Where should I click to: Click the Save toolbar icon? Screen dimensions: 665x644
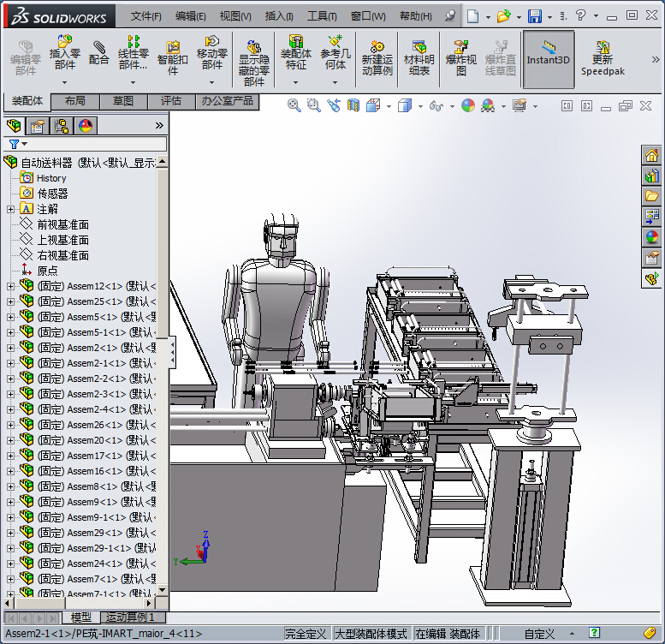click(x=534, y=16)
